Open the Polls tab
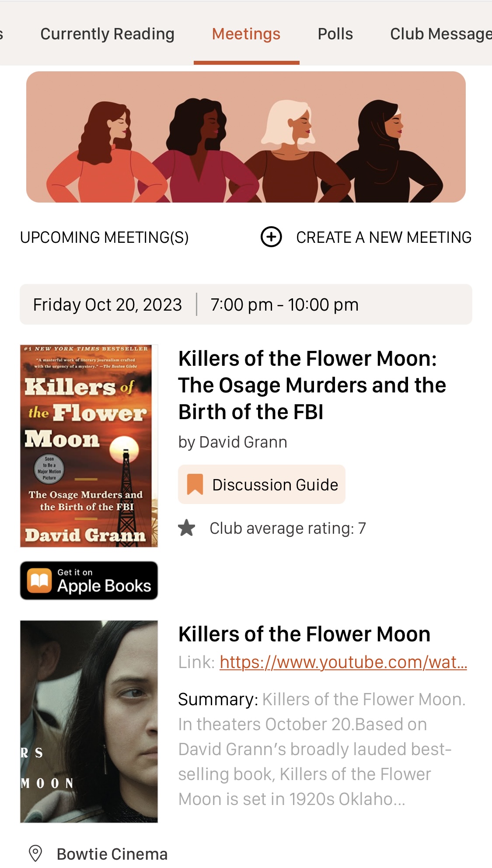 tap(335, 34)
